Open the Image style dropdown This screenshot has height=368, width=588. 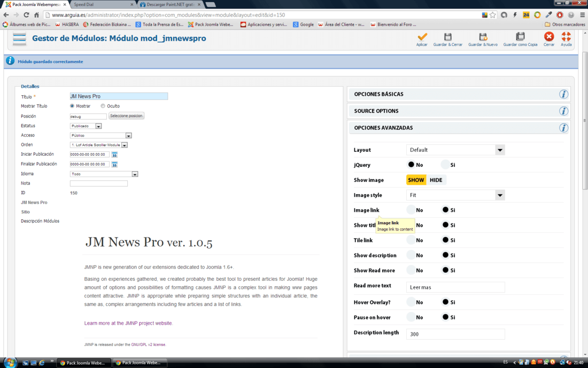pyautogui.click(x=455, y=195)
